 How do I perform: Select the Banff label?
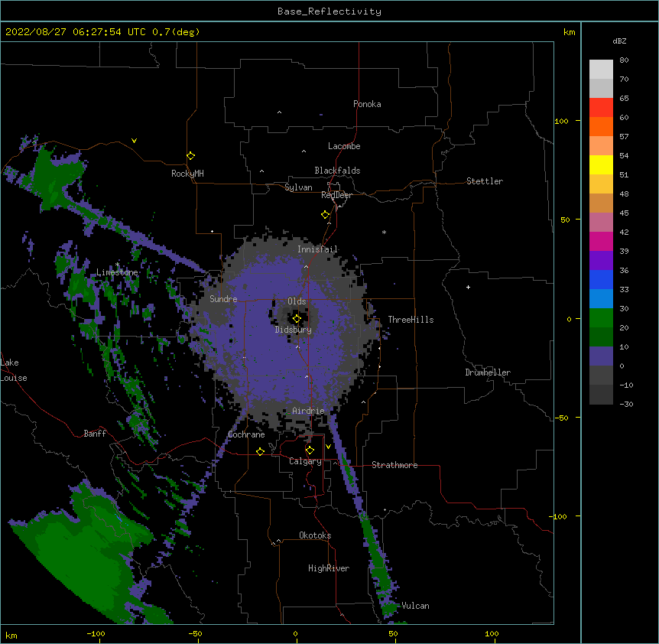click(x=95, y=434)
